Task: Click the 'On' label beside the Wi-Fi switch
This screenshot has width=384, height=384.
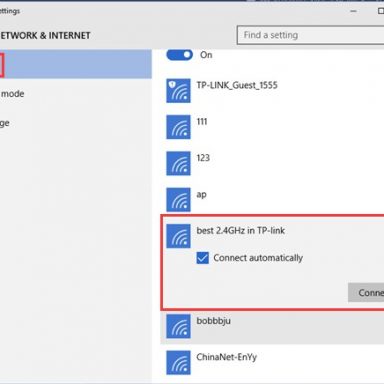Action: 206,55
